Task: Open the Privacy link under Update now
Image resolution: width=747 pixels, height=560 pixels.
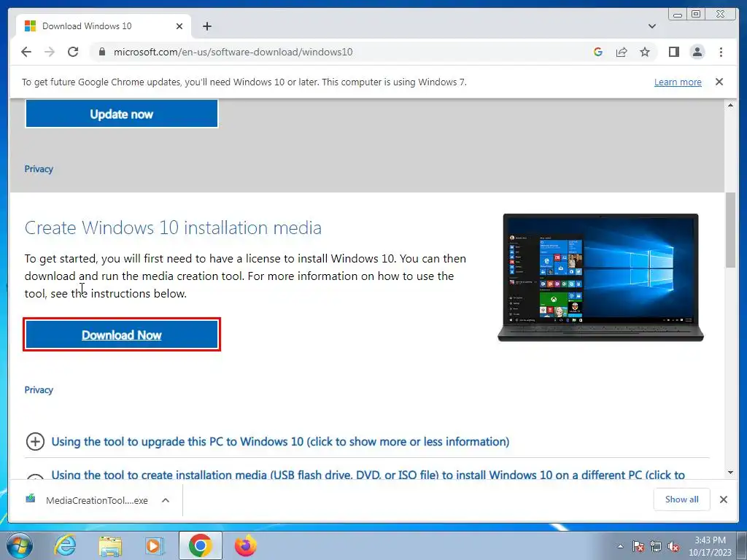Action: pyautogui.click(x=39, y=169)
